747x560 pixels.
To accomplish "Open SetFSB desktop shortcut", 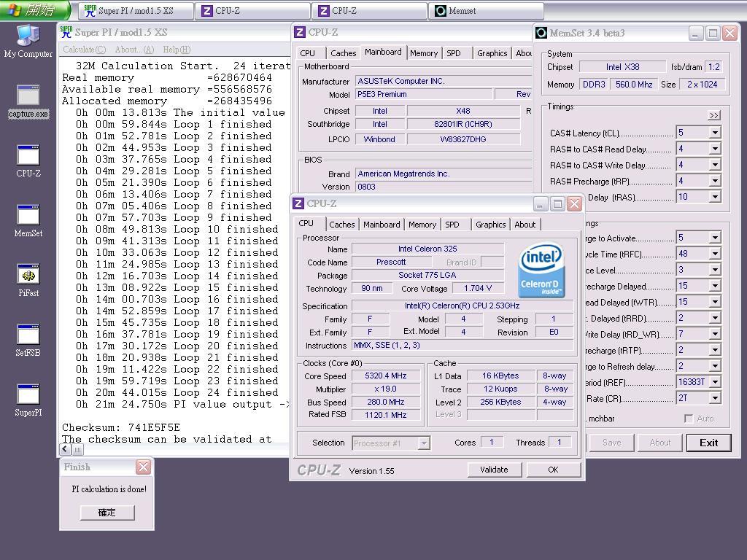I will coord(28,341).
